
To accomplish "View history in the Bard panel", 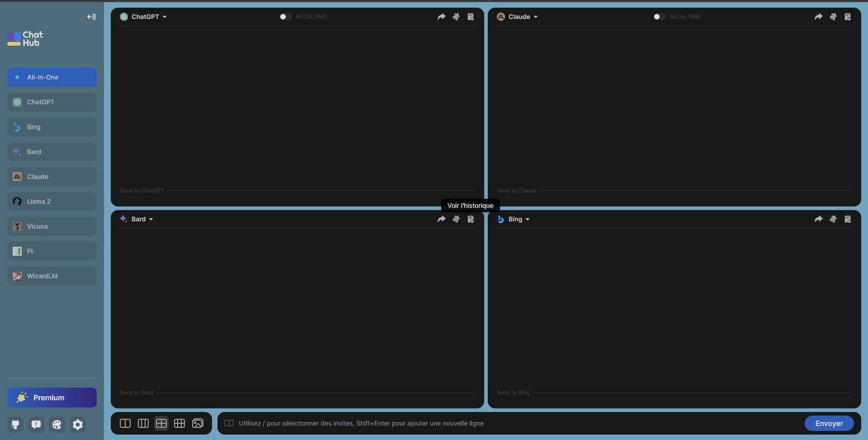I will (471, 219).
